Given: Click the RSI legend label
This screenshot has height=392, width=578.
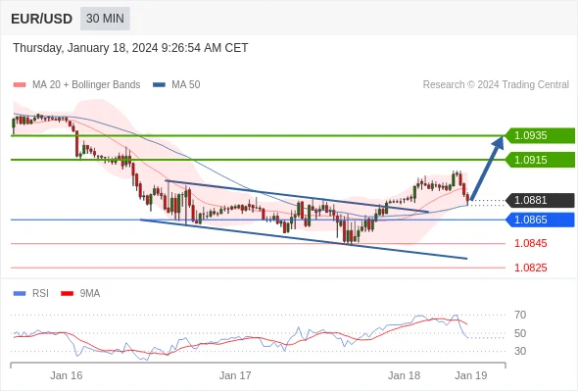Looking at the screenshot, I should point(40,294).
